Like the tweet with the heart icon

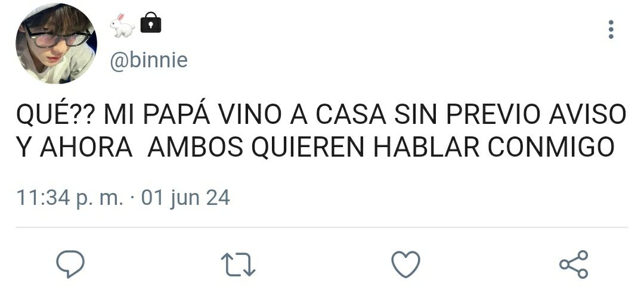tap(406, 264)
